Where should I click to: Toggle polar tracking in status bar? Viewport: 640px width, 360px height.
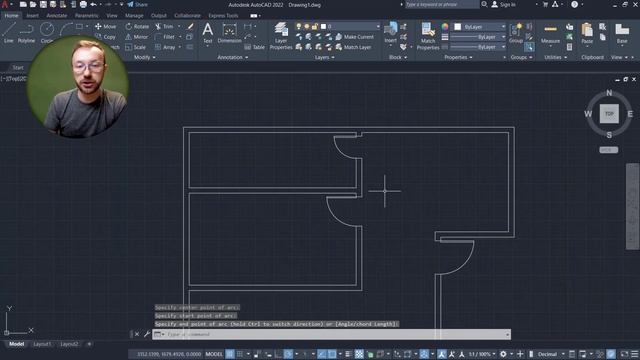289,354
